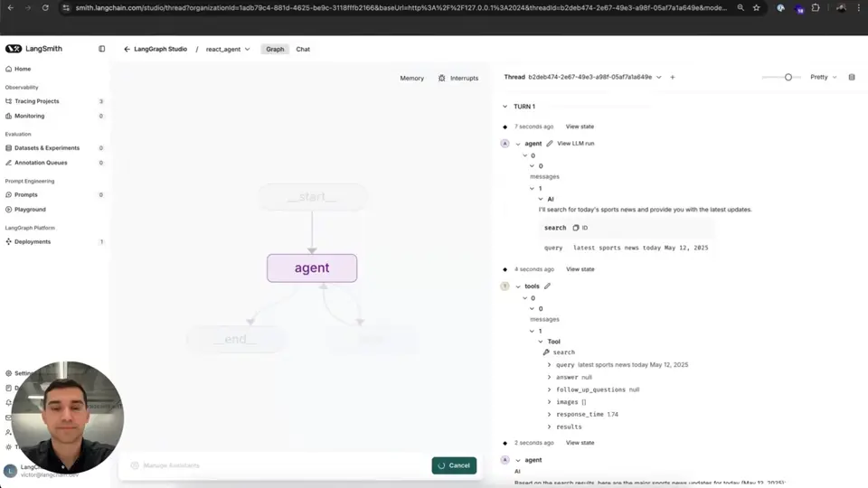Collapse the tools step chevron

click(x=518, y=286)
